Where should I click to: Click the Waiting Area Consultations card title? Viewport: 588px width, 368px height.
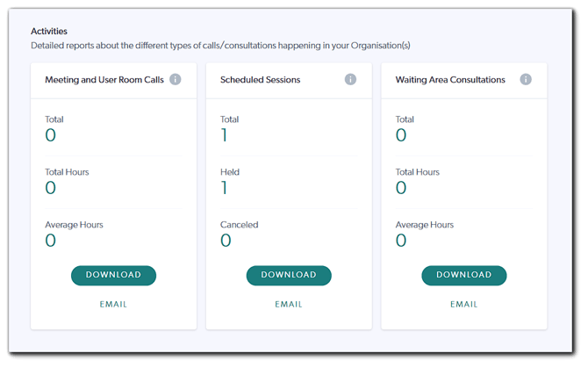pos(450,80)
